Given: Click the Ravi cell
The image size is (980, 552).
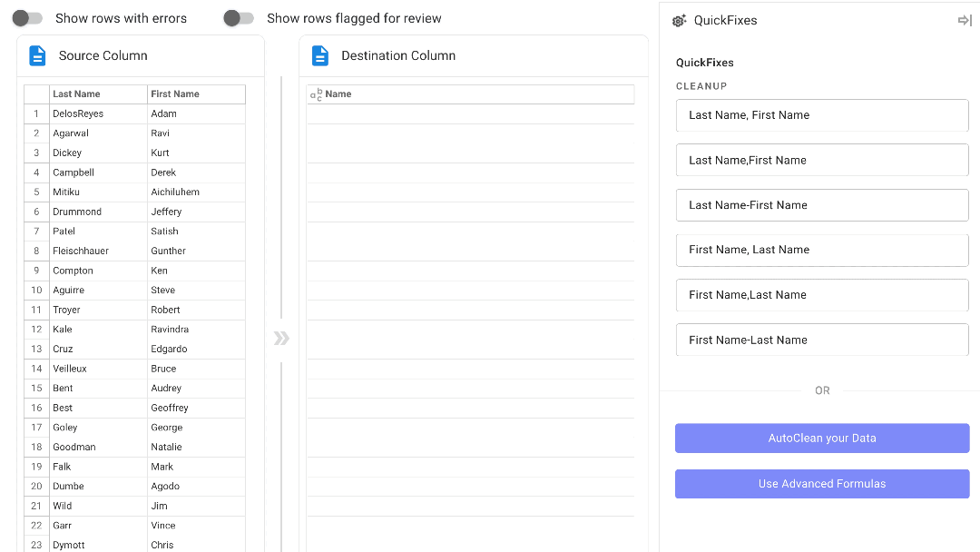Looking at the screenshot, I should [x=196, y=133].
